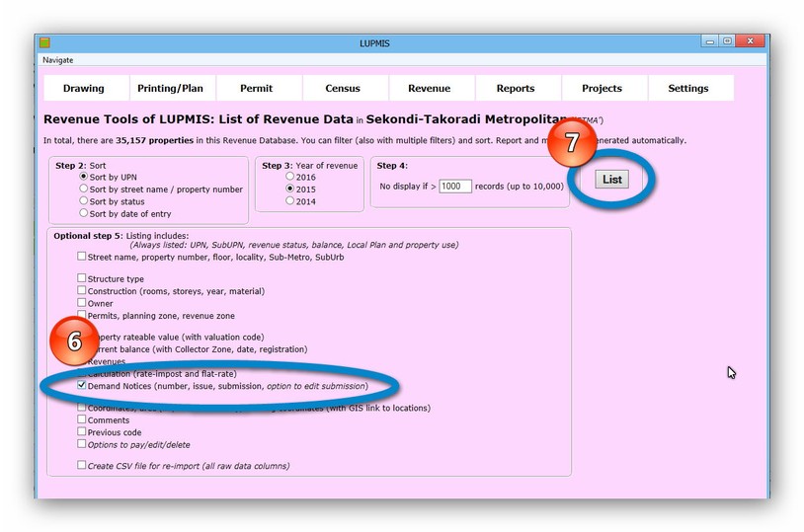
Task: Tick the Comments checkbox
Action: pos(82,419)
